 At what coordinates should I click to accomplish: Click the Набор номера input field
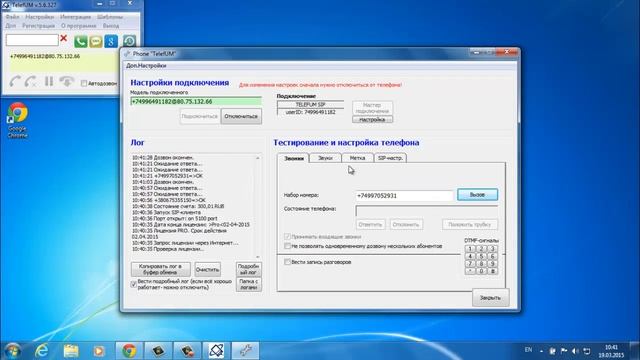point(404,196)
